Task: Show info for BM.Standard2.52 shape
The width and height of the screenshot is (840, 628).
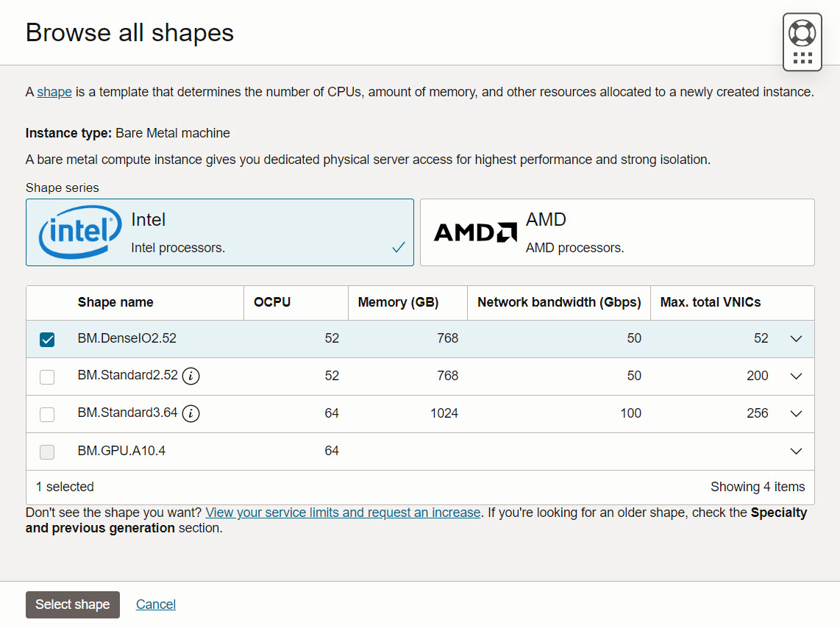Action: [x=191, y=376]
